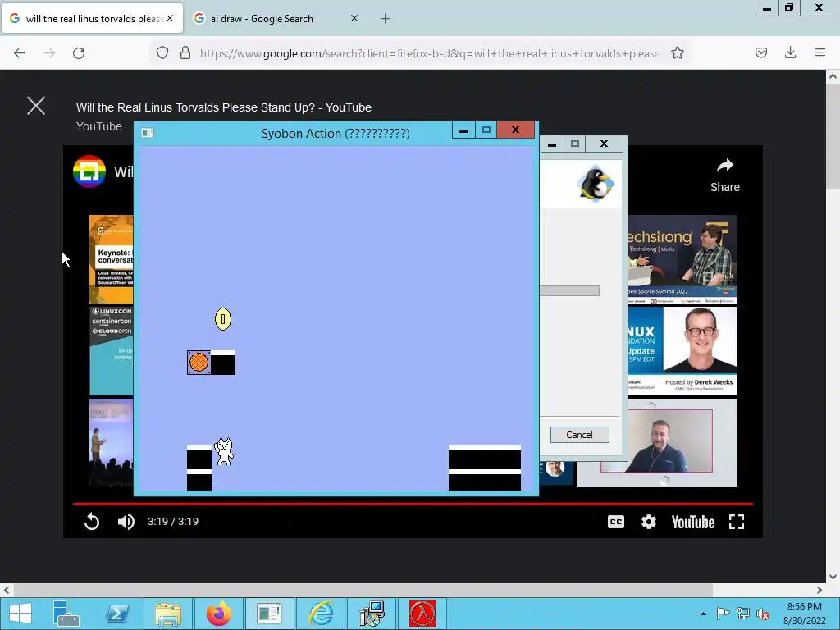Click the rainbow channel avatar icon
The image size is (840, 630).
pyautogui.click(x=89, y=171)
